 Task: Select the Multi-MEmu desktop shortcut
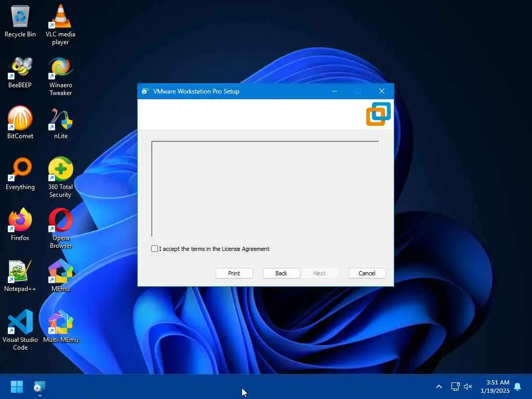(60, 326)
